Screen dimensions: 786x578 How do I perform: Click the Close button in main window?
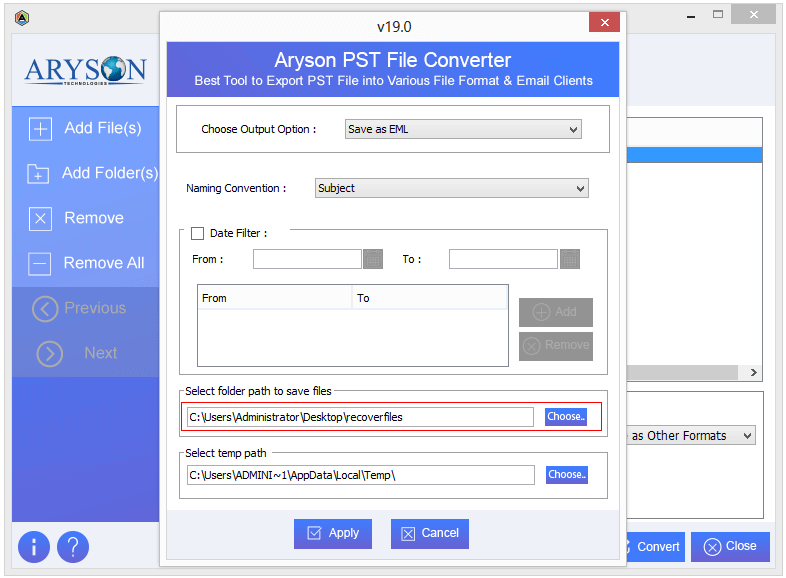click(x=730, y=546)
